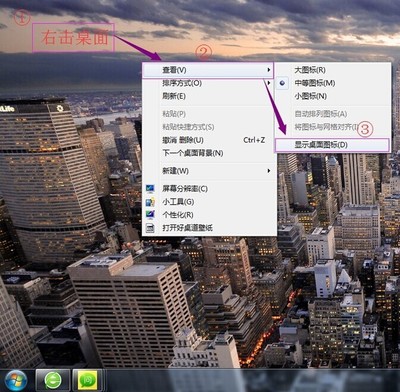This screenshot has height=392, width=400.
Task: Select 中等图标(M) radio option
Action: click(x=333, y=83)
